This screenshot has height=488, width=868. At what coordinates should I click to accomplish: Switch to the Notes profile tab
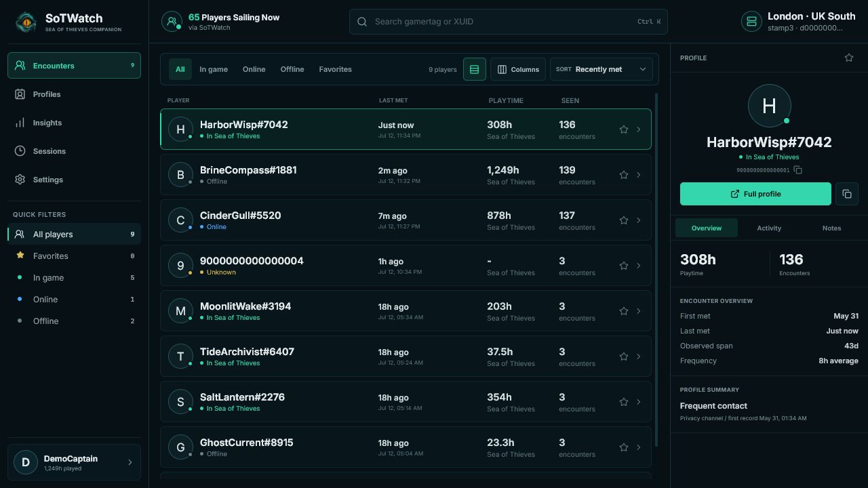[x=831, y=228]
